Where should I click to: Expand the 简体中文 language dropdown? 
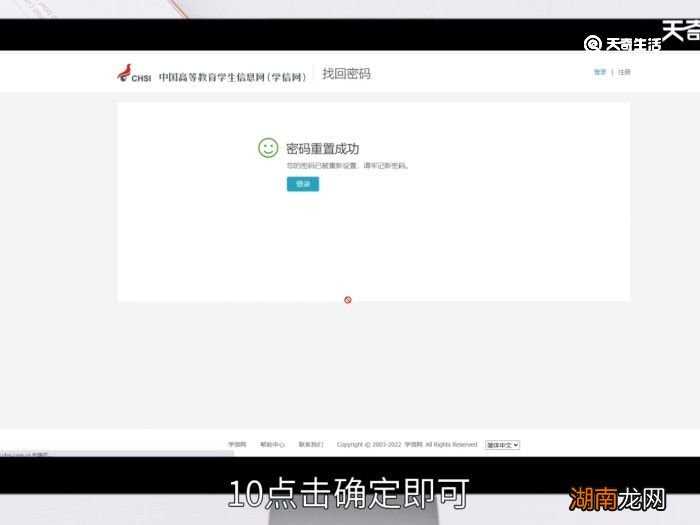coord(502,445)
